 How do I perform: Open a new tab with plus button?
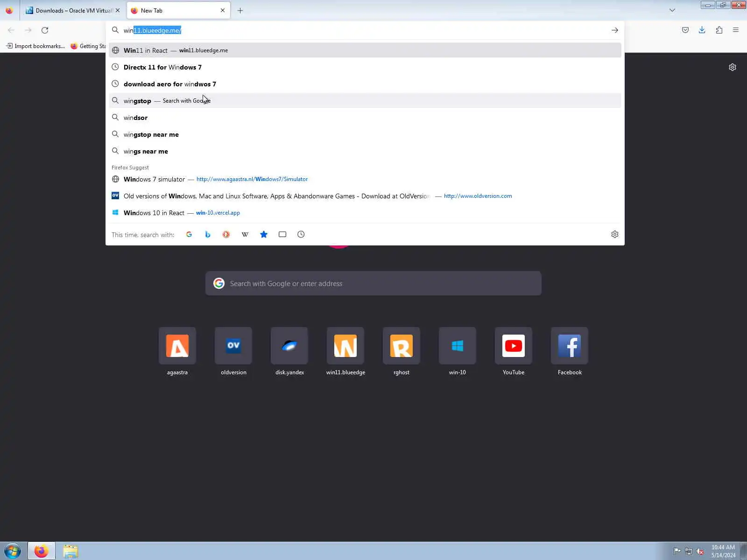coord(240,10)
